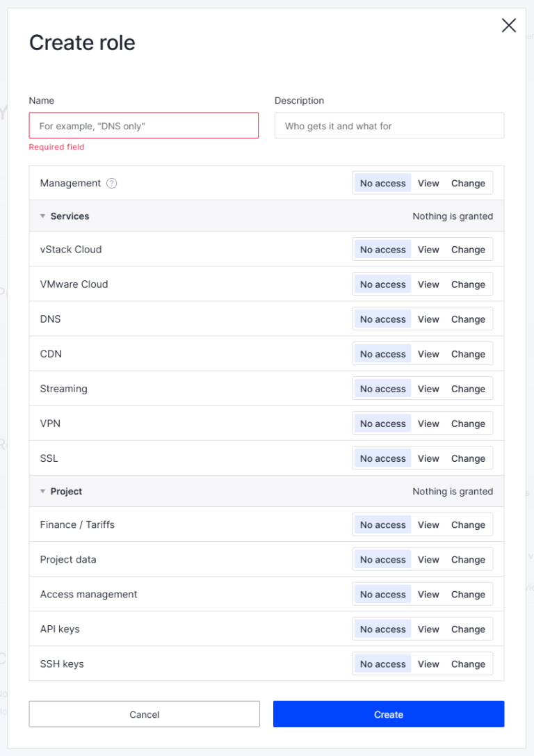Click the "Streaming" row label
The width and height of the screenshot is (534, 756).
pyautogui.click(x=63, y=389)
